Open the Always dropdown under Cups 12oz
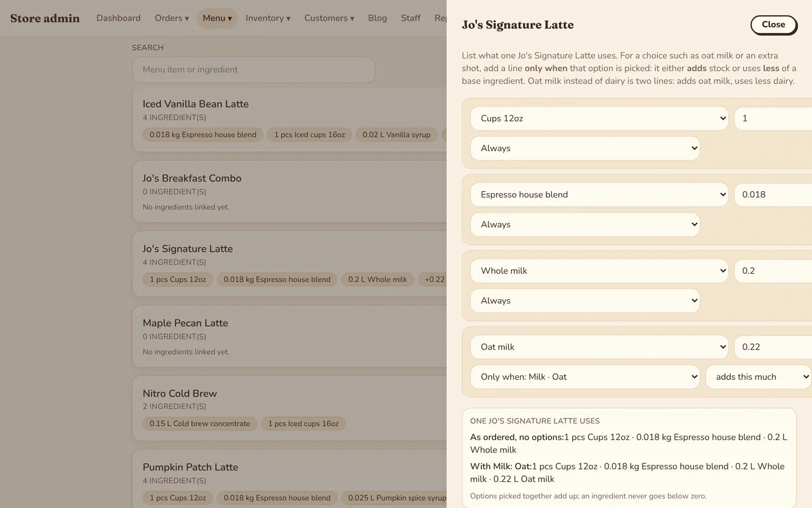812x508 pixels. click(585, 148)
